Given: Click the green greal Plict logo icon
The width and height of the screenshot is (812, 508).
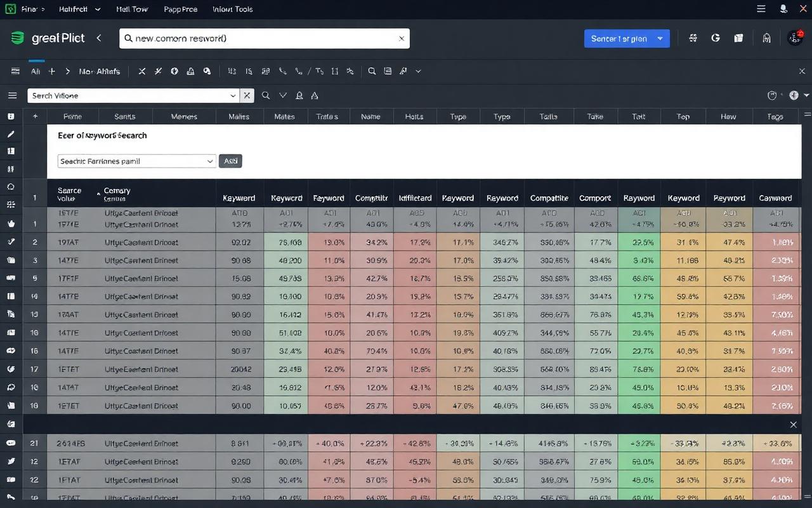Looking at the screenshot, I should point(17,38).
